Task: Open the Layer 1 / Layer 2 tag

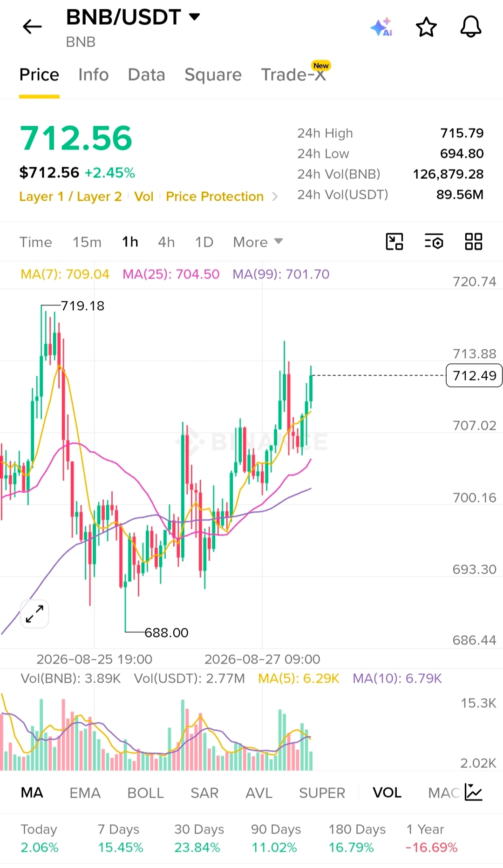Action: (x=70, y=197)
